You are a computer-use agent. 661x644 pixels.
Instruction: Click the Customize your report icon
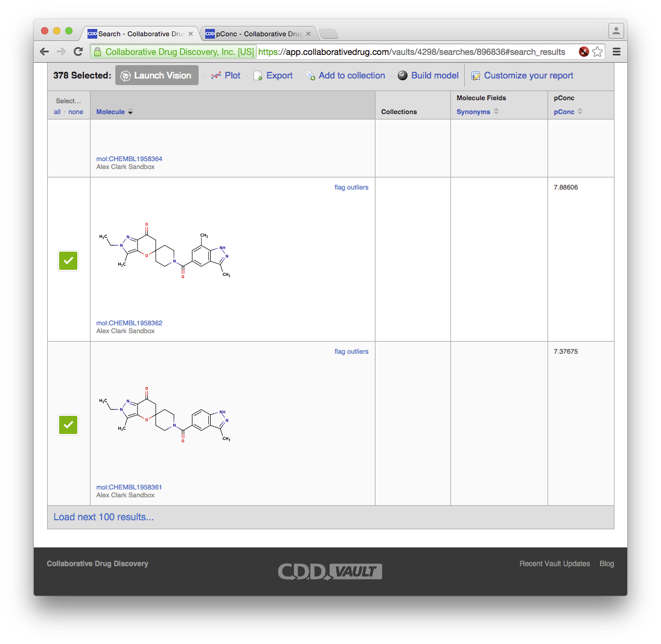pos(476,76)
